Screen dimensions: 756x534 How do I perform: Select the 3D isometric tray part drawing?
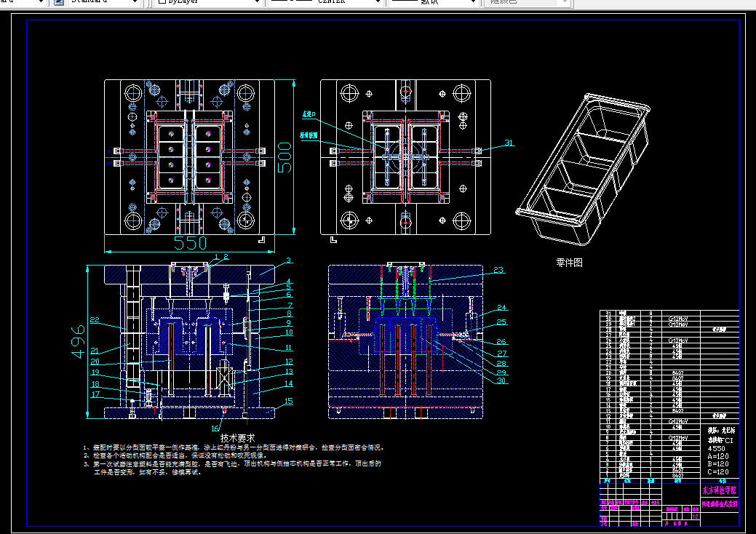tap(583, 170)
